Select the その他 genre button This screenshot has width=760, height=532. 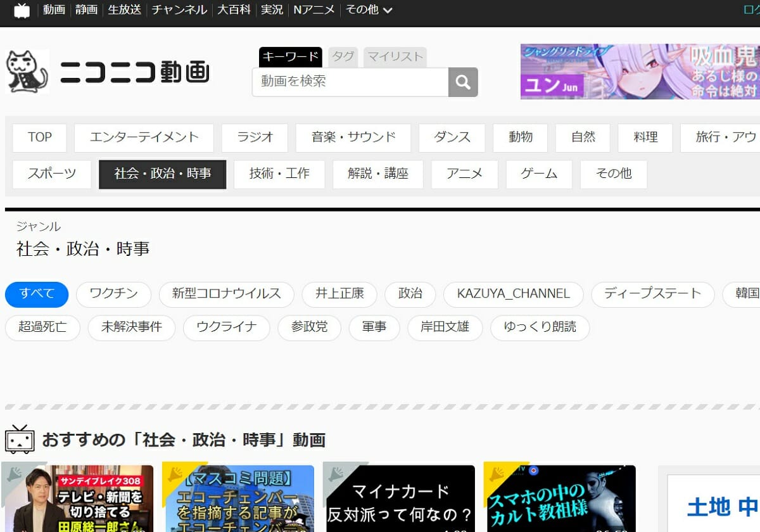click(614, 174)
